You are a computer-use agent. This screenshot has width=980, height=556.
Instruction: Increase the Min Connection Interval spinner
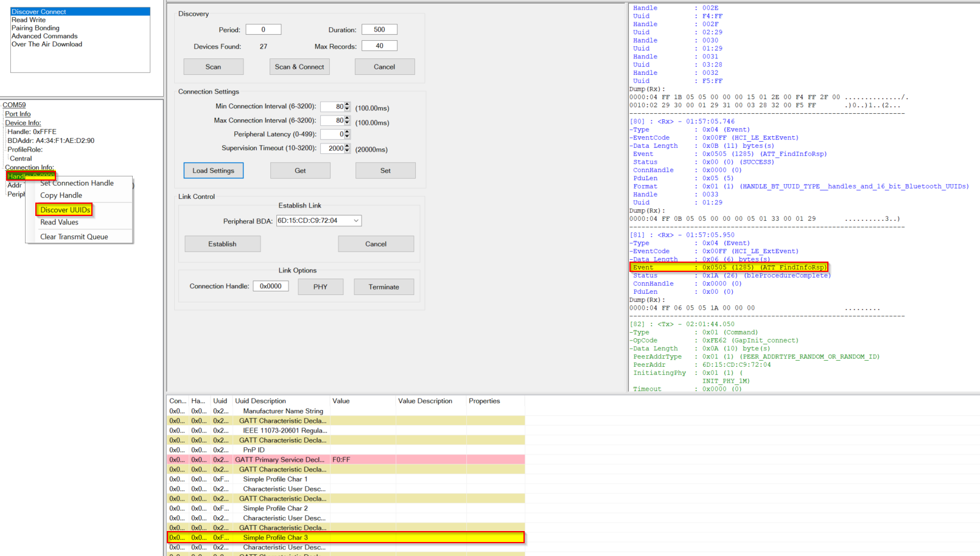[347, 104]
